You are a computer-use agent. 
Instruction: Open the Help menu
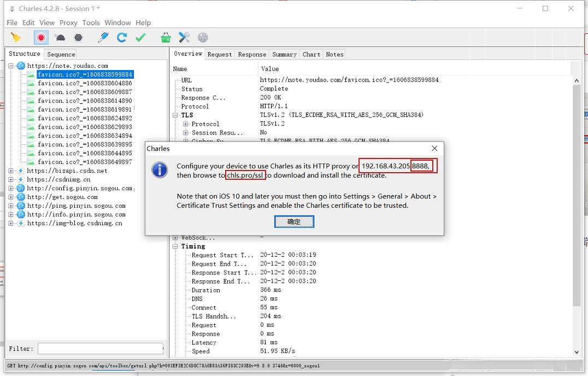pos(143,23)
